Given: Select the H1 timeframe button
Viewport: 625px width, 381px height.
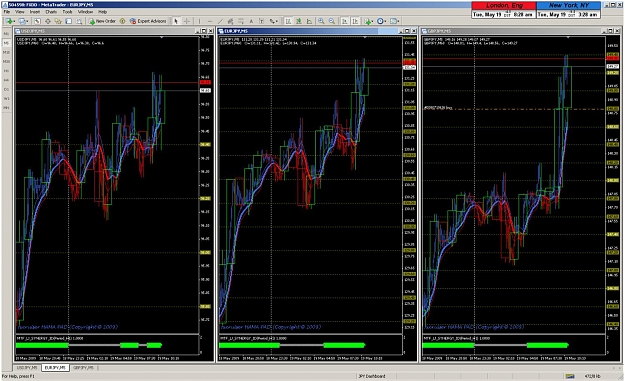Looking at the screenshot, I should click(x=6, y=71).
